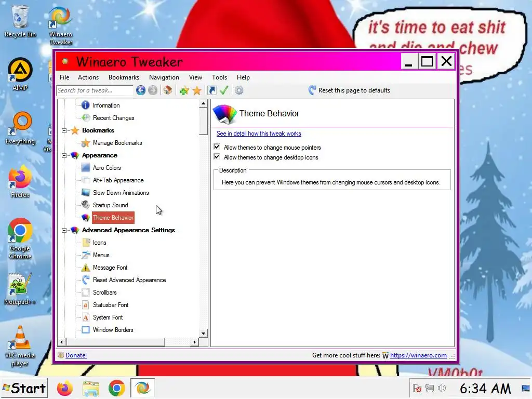
Task: Open the Bookmarks menu
Action: (124, 77)
